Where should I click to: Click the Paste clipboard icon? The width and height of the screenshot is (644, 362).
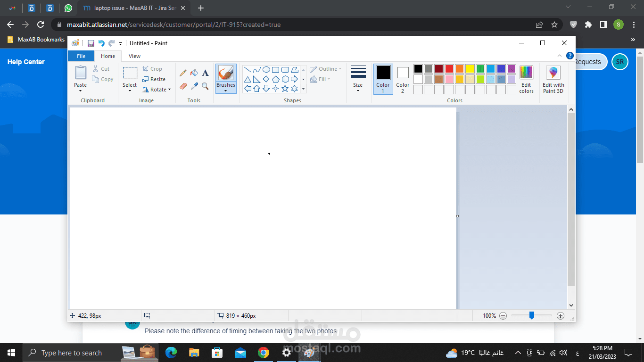[81, 73]
